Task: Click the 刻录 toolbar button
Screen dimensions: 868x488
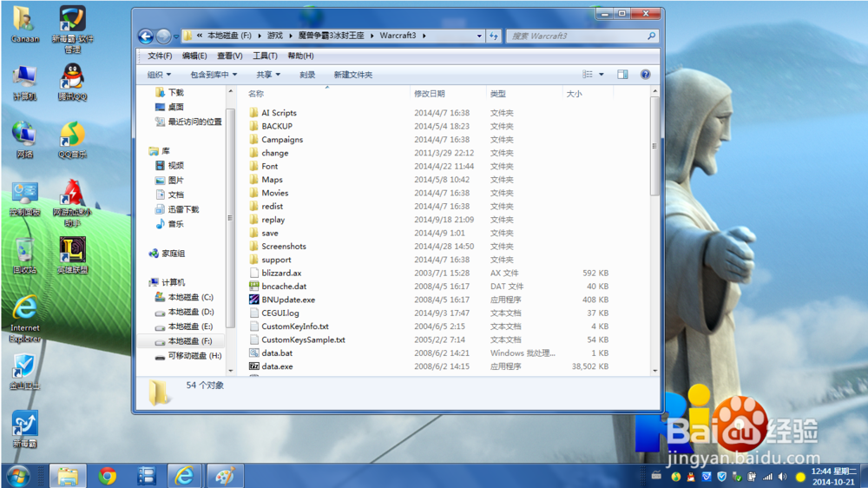Action: 307,75
